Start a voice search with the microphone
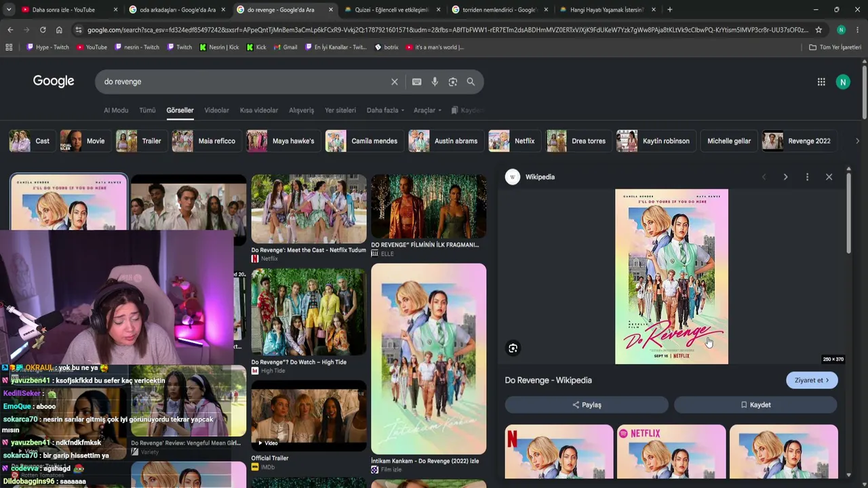The image size is (868, 488). point(435,82)
